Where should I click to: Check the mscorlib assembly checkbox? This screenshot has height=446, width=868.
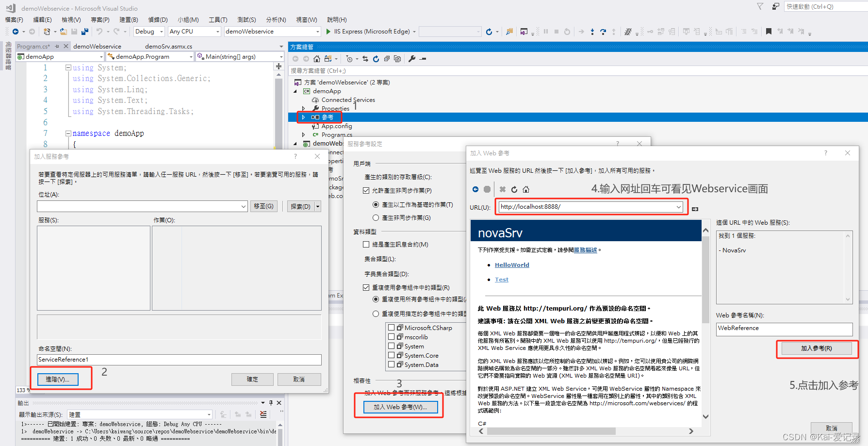[x=391, y=337]
